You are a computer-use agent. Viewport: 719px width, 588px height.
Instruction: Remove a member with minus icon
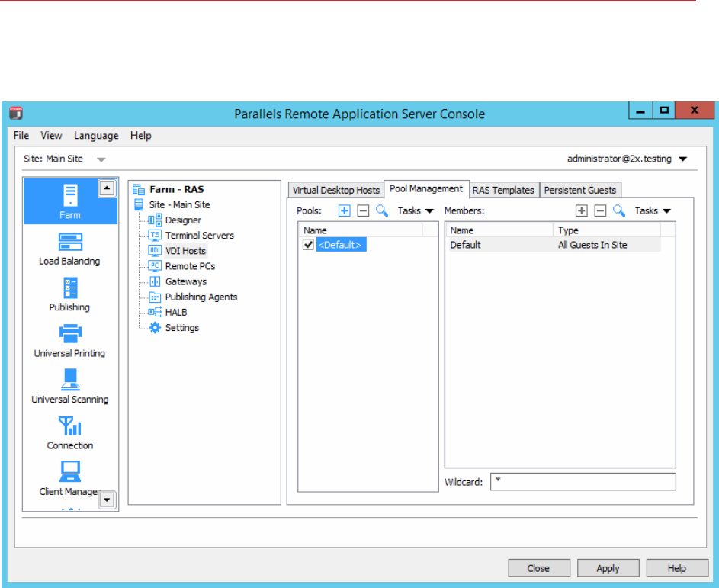(x=600, y=210)
